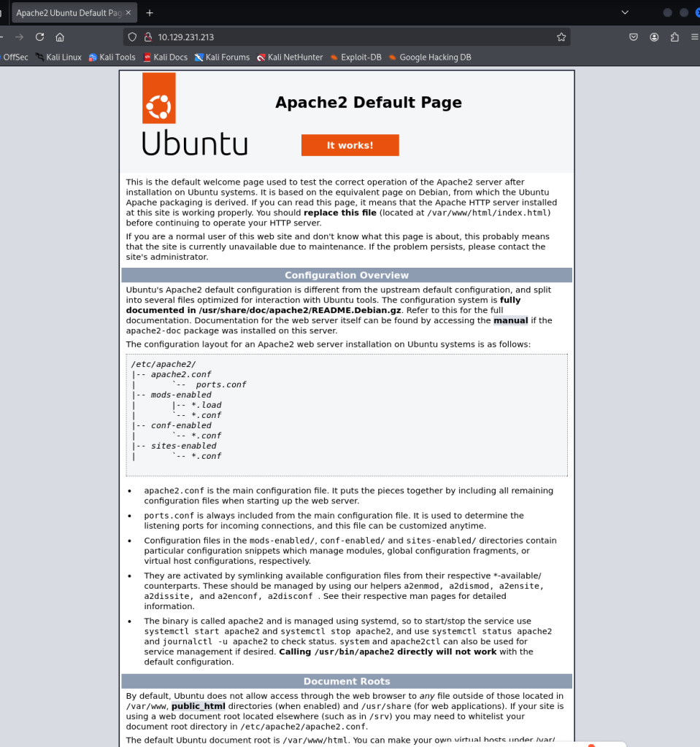Open the Firefox account icon
This screenshot has width=700, height=747.
click(654, 37)
